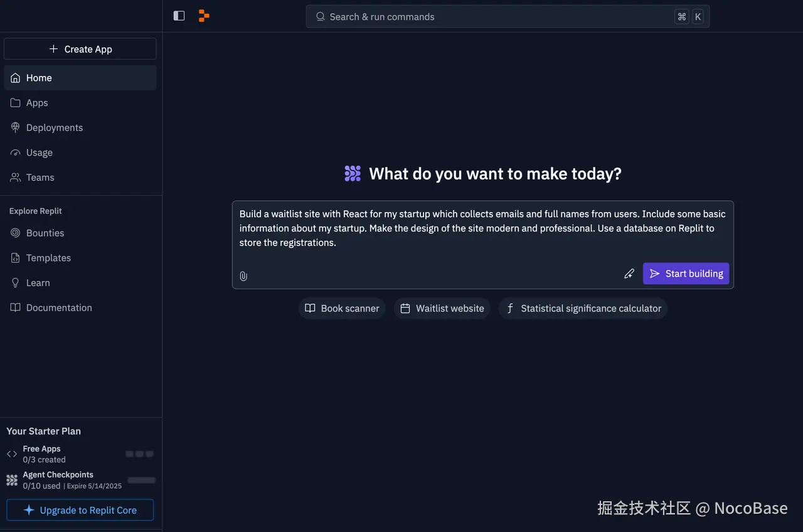Select the Waitlist website suggestion chip
The width and height of the screenshot is (803, 532).
point(442,308)
